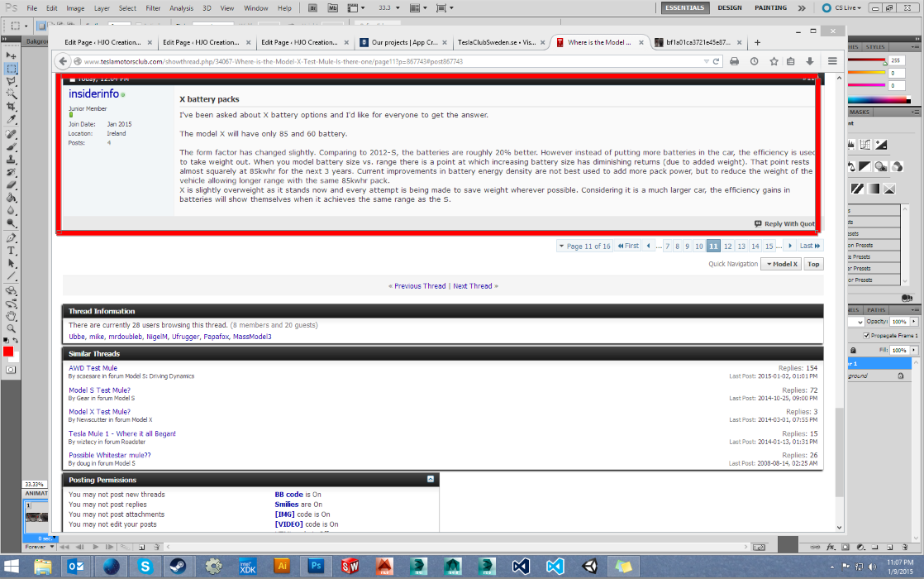
Task: Open the Image menu
Action: [75, 8]
